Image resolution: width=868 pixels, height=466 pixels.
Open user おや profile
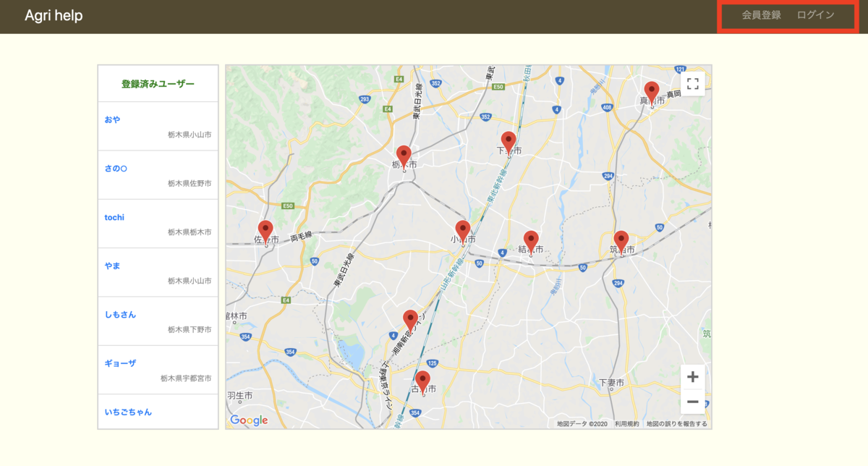click(112, 119)
